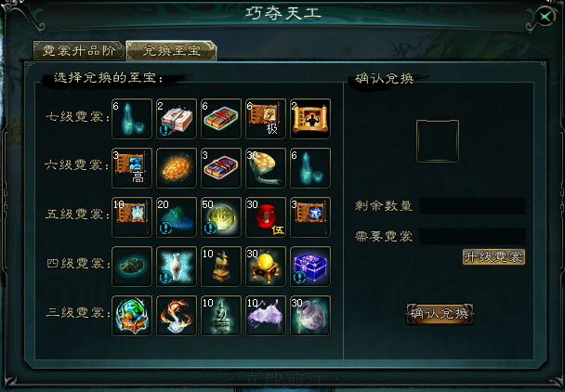Select the green glowing orb with 50

(221, 217)
